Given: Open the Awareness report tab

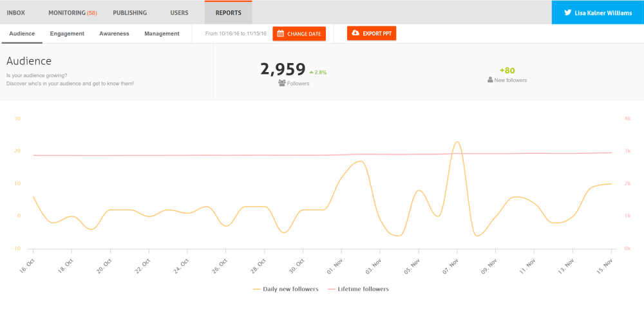Looking at the screenshot, I should point(114,34).
